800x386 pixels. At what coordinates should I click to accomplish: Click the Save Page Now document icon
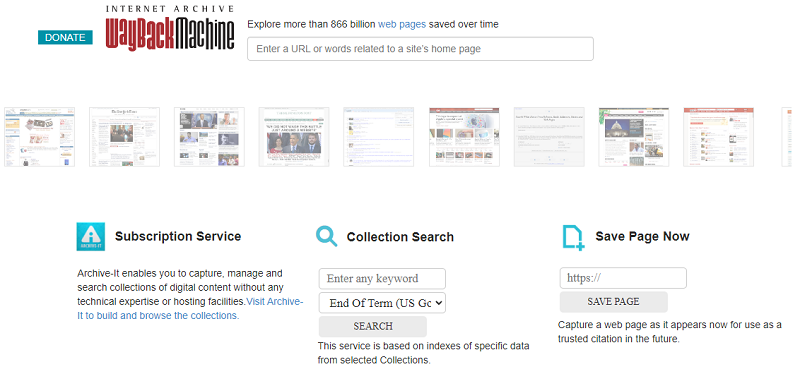tap(573, 238)
